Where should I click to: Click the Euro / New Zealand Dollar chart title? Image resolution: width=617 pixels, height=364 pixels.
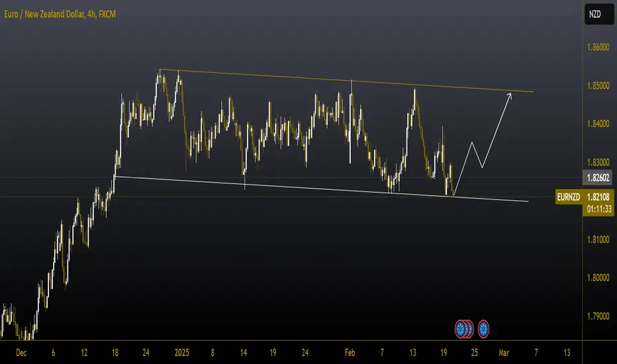(x=60, y=14)
